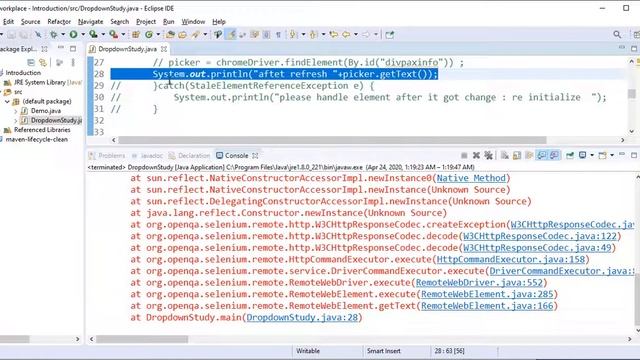Open the Debug bug icon

[53, 35]
